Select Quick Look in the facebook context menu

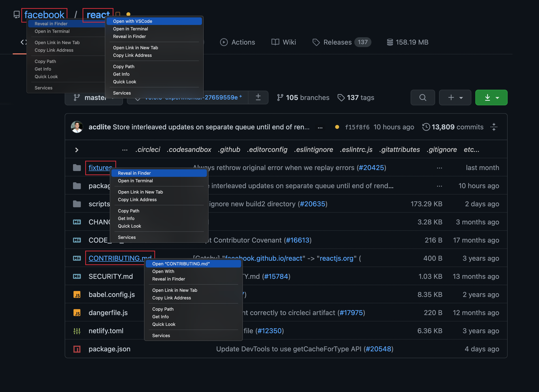(x=66, y=76)
